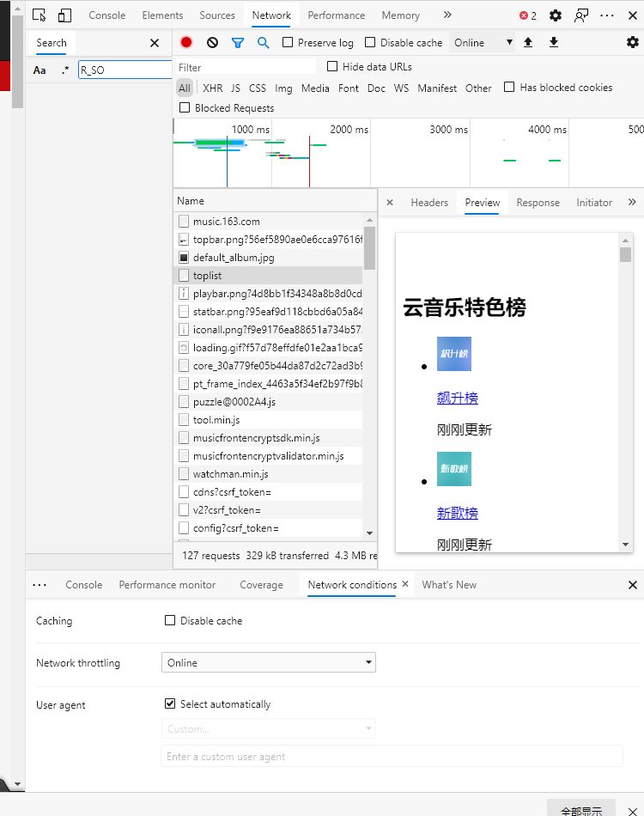Close the bottom drawer panel

pyautogui.click(x=633, y=585)
